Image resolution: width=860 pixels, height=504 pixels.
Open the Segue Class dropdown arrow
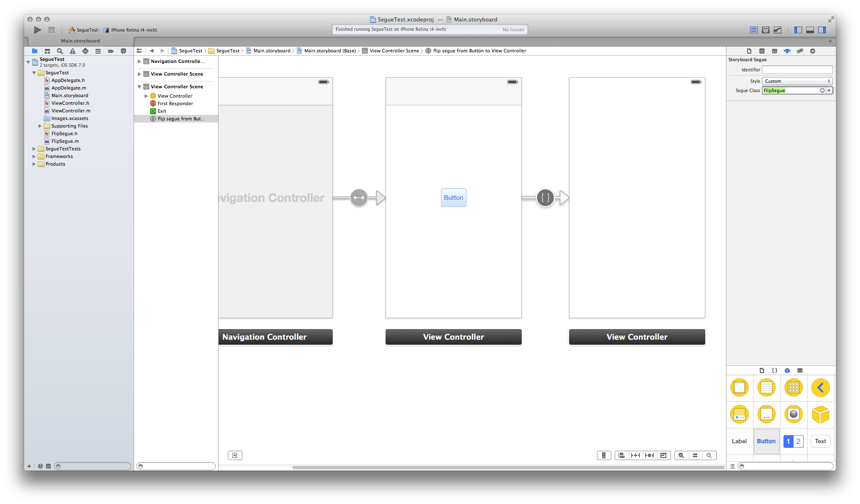(829, 90)
